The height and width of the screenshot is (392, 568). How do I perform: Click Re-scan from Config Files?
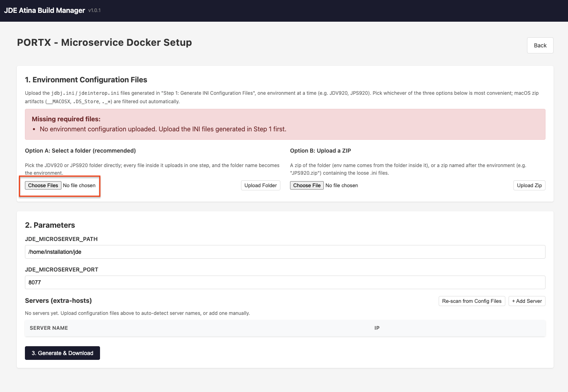472,301
